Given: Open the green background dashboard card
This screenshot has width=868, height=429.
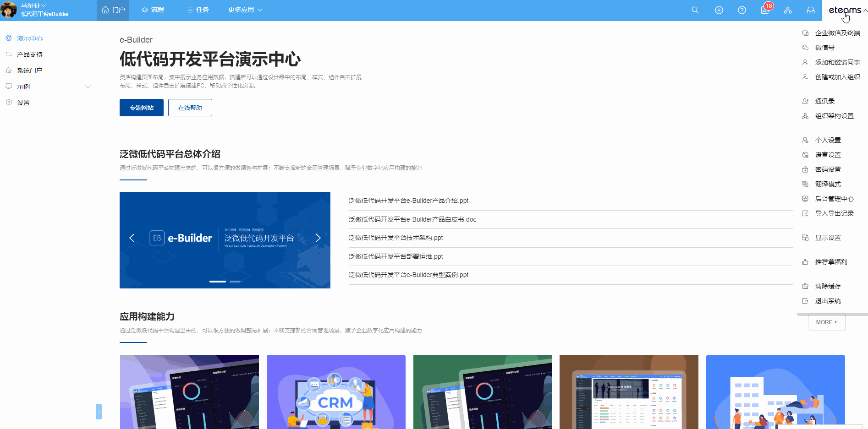Looking at the screenshot, I should tap(483, 392).
